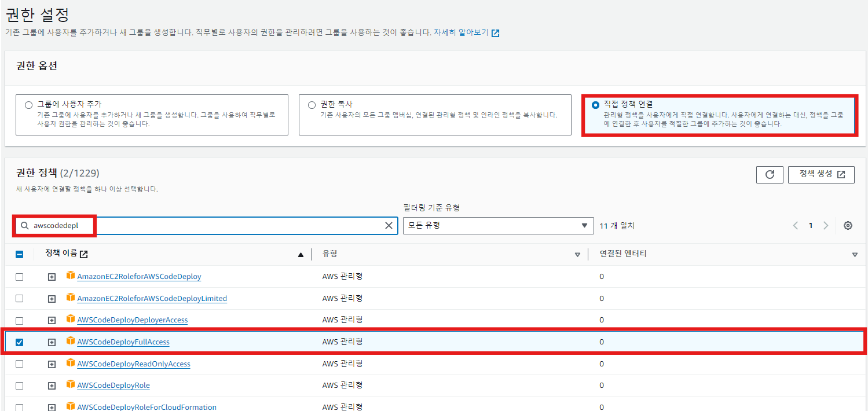This screenshot has width=868, height=411.
Task: Click AWS 관리형 cell in AWSCodeDeployFullAccess row
Action: pyautogui.click(x=343, y=342)
